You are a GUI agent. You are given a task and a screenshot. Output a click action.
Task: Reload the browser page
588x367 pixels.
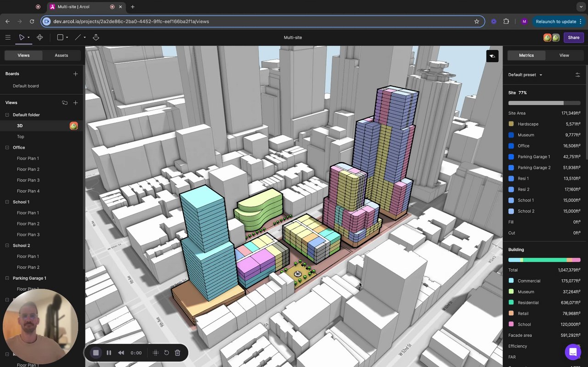tap(32, 22)
